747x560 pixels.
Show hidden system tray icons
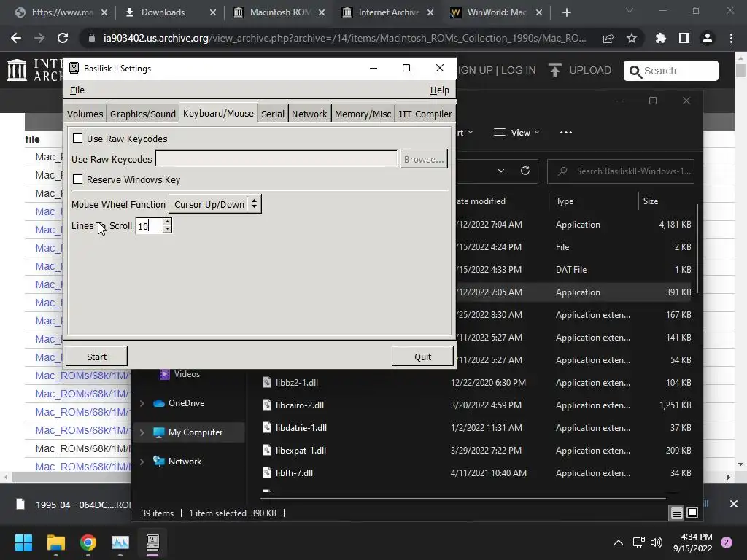[x=619, y=542]
